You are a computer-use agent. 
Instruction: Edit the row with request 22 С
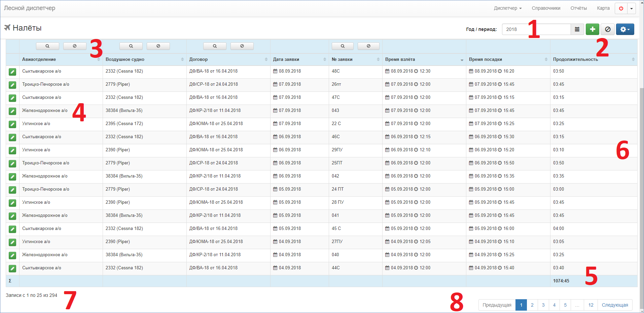pyautogui.click(x=12, y=124)
